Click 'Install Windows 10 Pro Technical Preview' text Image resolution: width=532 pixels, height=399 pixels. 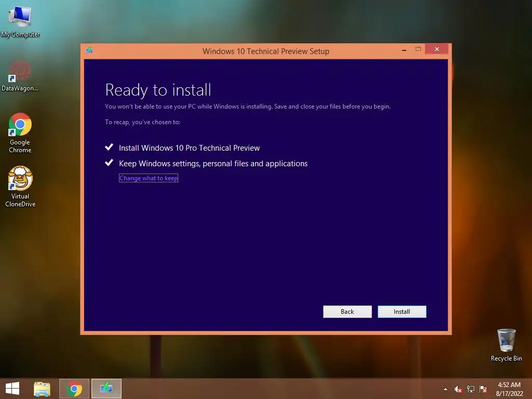[x=189, y=148]
